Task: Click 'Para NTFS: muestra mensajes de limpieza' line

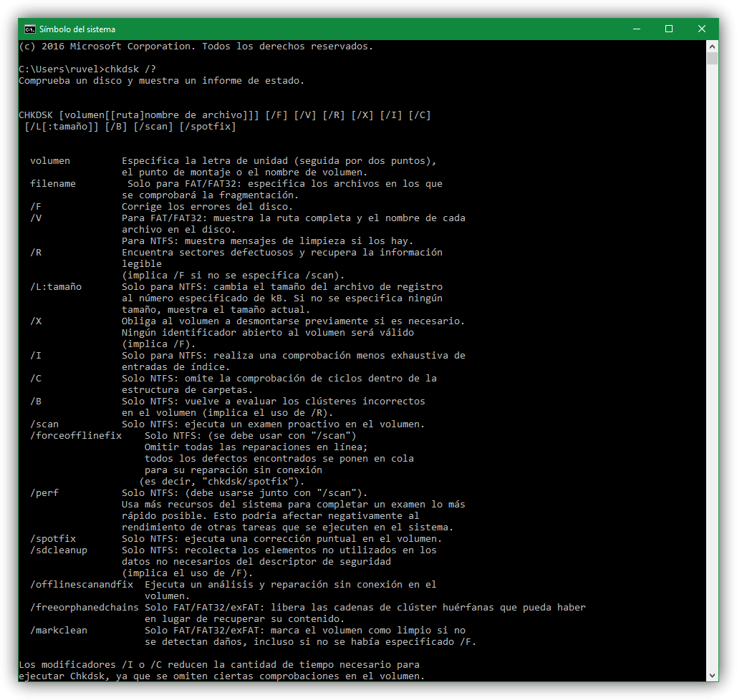Action: (x=267, y=241)
